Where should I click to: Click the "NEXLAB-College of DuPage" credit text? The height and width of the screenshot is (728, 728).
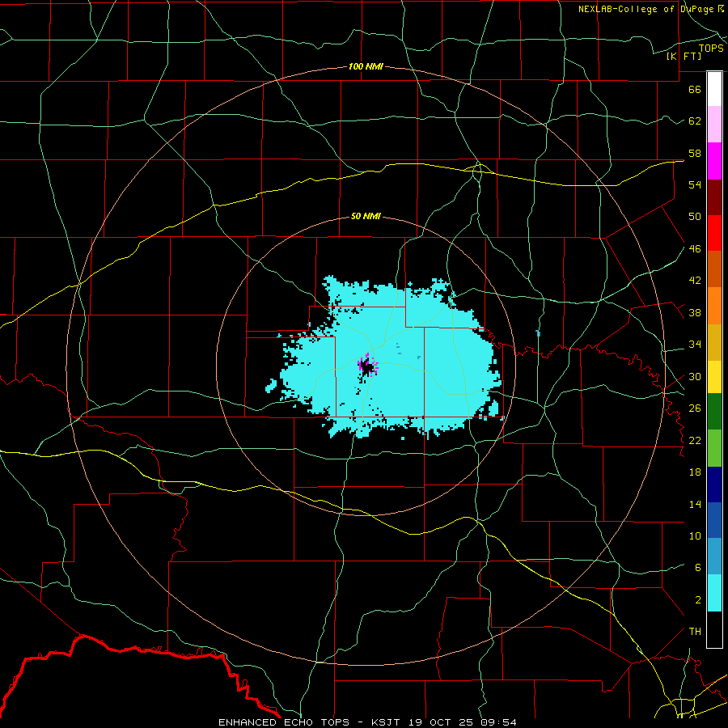647,9
